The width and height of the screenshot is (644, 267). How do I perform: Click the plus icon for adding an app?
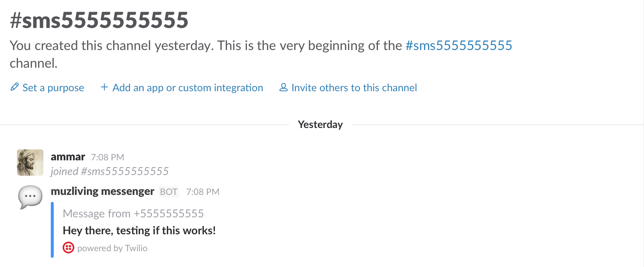tap(104, 87)
